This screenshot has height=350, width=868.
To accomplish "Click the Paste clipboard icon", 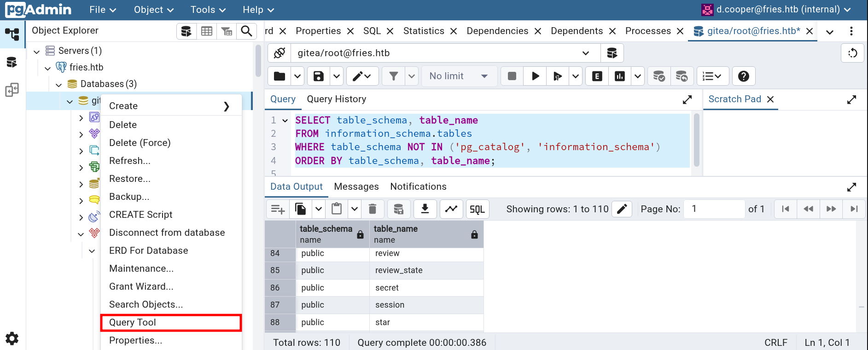I will (x=337, y=209).
